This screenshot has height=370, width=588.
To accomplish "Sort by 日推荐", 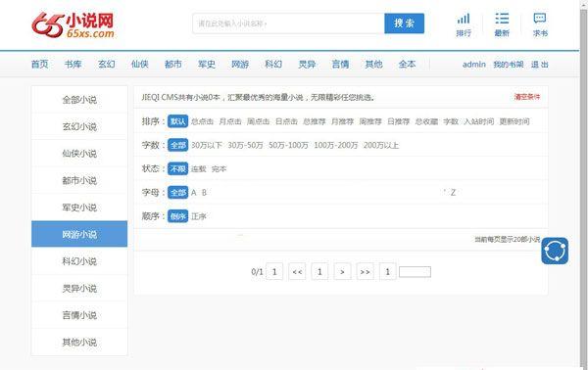I will click(x=399, y=121).
